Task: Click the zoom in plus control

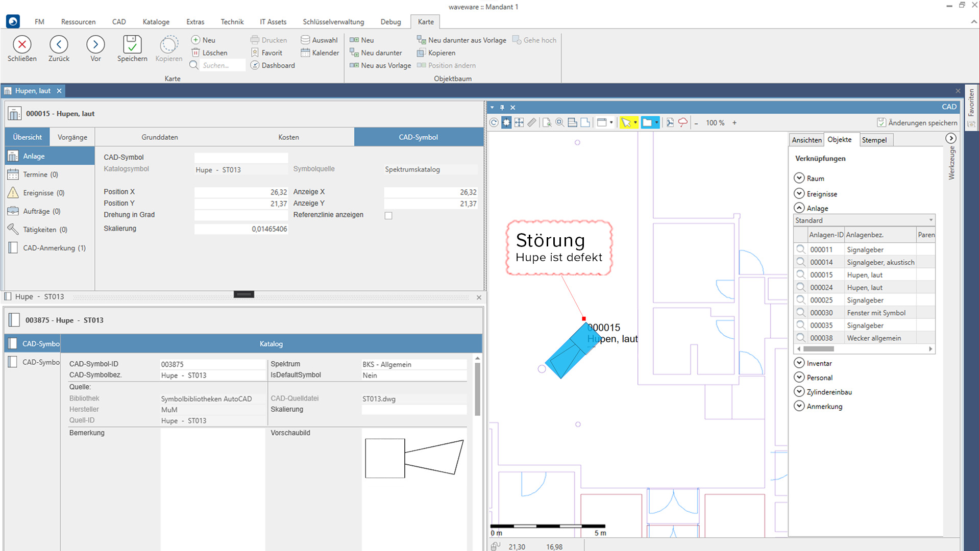Action: click(x=734, y=122)
